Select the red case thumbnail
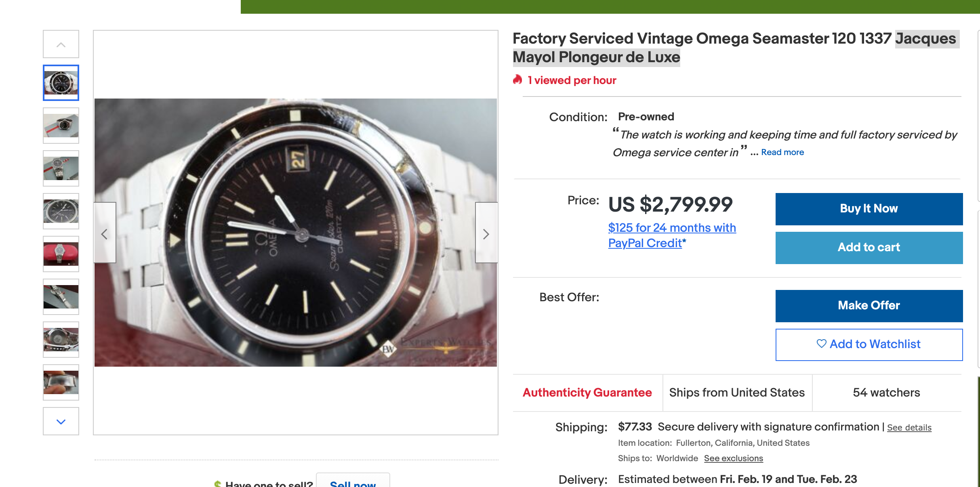 (61, 254)
